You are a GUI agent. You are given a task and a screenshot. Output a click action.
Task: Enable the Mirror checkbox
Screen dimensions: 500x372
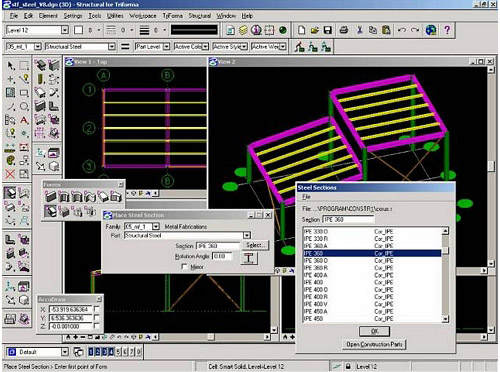click(184, 267)
